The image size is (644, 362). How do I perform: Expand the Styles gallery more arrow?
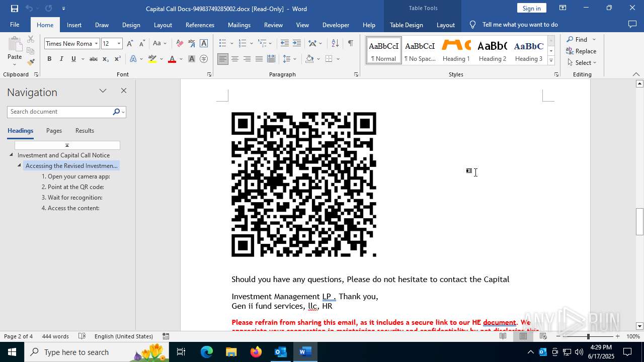551,61
